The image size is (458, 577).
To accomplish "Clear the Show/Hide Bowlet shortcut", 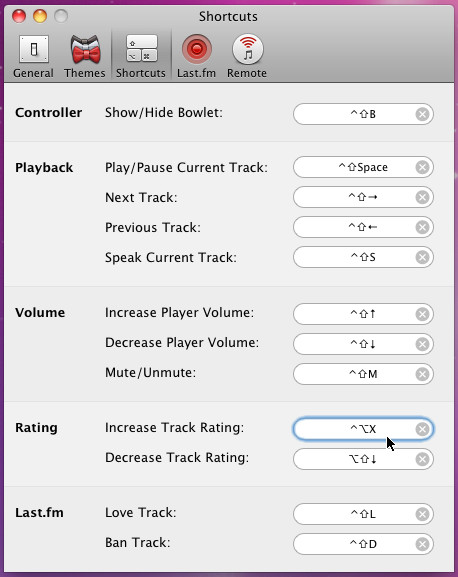I will (x=422, y=114).
